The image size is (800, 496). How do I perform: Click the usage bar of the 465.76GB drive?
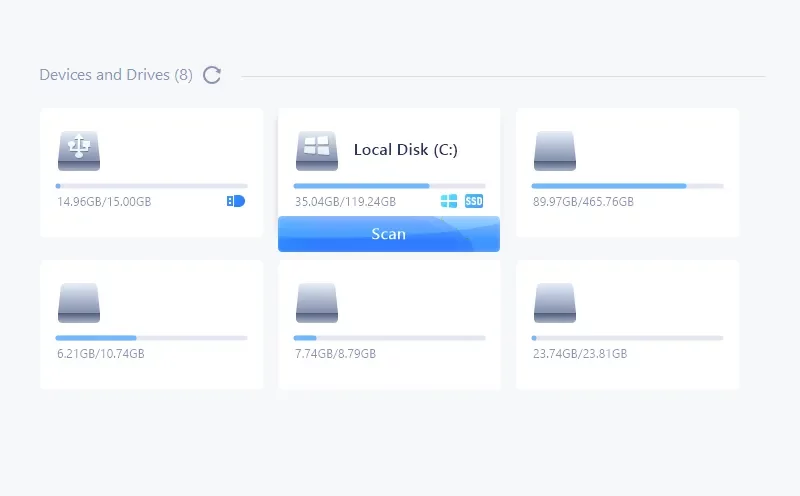point(628,186)
